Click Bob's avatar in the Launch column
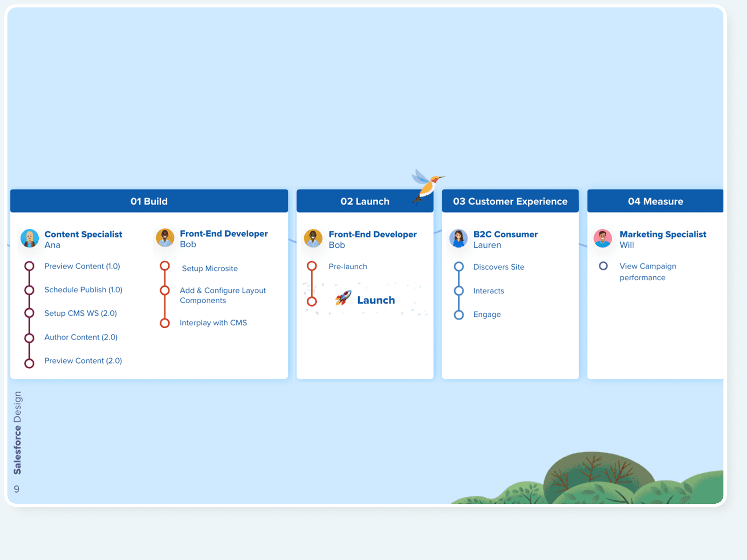Image resolution: width=747 pixels, height=560 pixels. 313,238
